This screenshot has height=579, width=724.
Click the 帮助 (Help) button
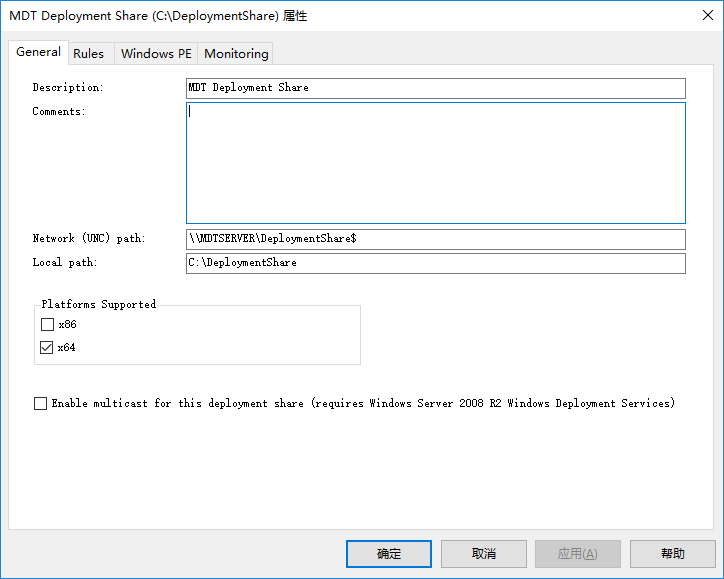click(672, 554)
